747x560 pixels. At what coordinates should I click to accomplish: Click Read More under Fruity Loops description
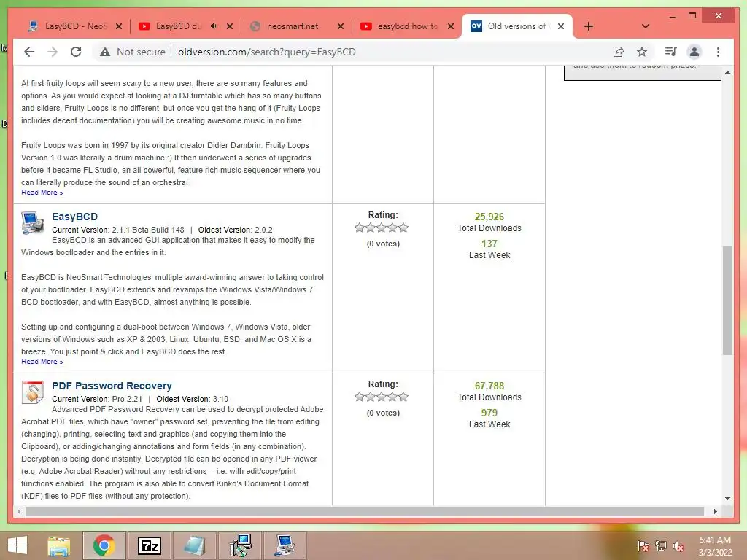click(x=42, y=192)
